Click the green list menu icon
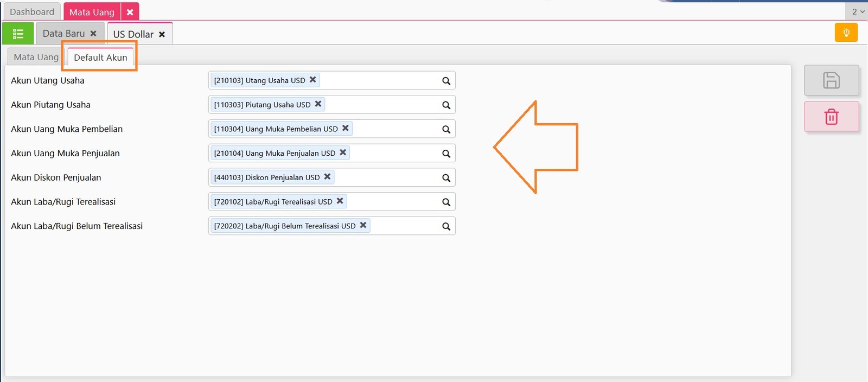This screenshot has height=382, width=868. coord(18,34)
